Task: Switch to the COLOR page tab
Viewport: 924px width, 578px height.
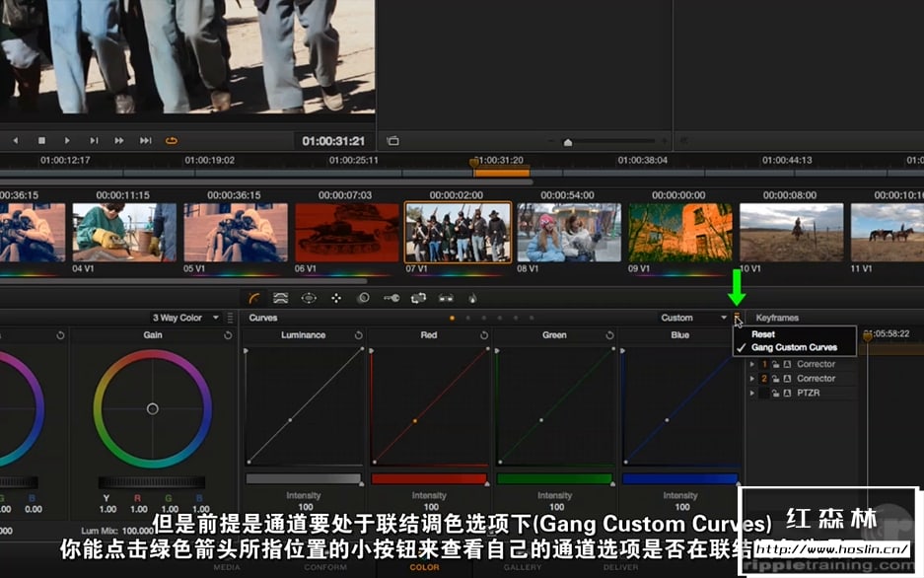Action: pyautogui.click(x=424, y=567)
